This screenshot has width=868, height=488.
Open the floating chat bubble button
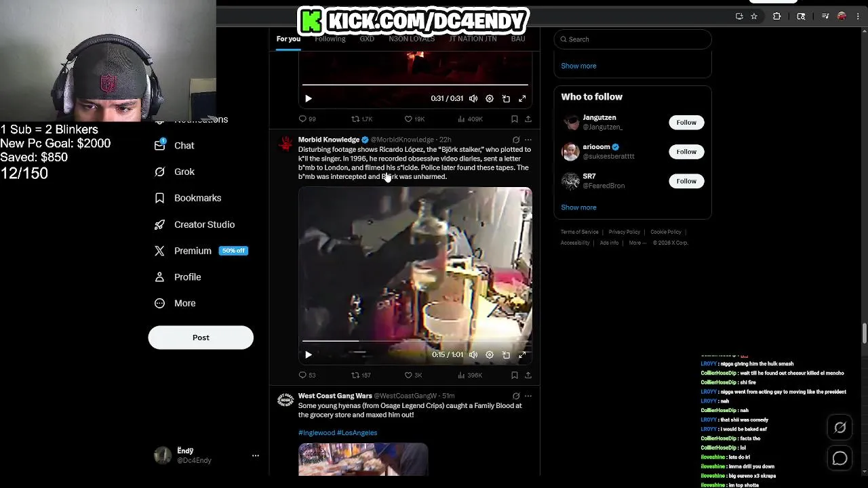(840, 459)
